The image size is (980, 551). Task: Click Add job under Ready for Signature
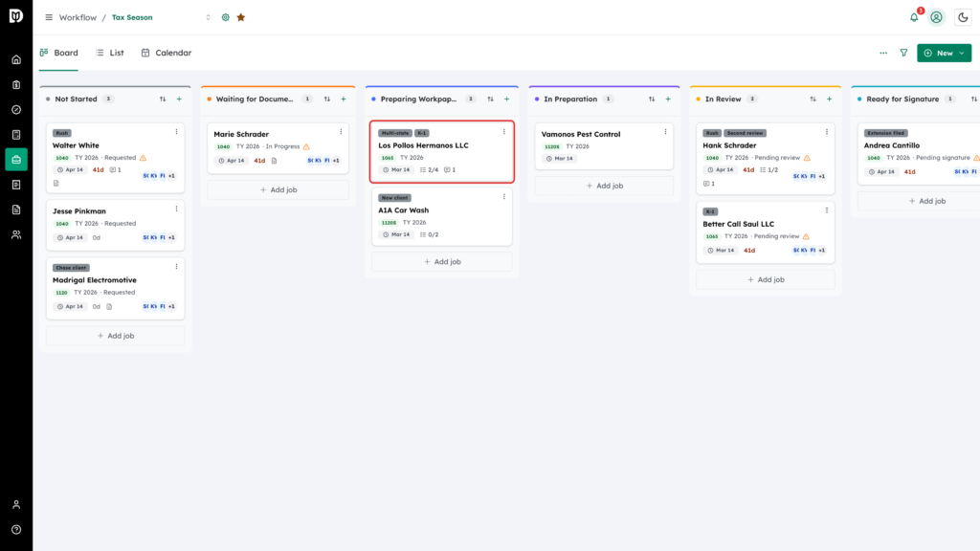click(926, 201)
